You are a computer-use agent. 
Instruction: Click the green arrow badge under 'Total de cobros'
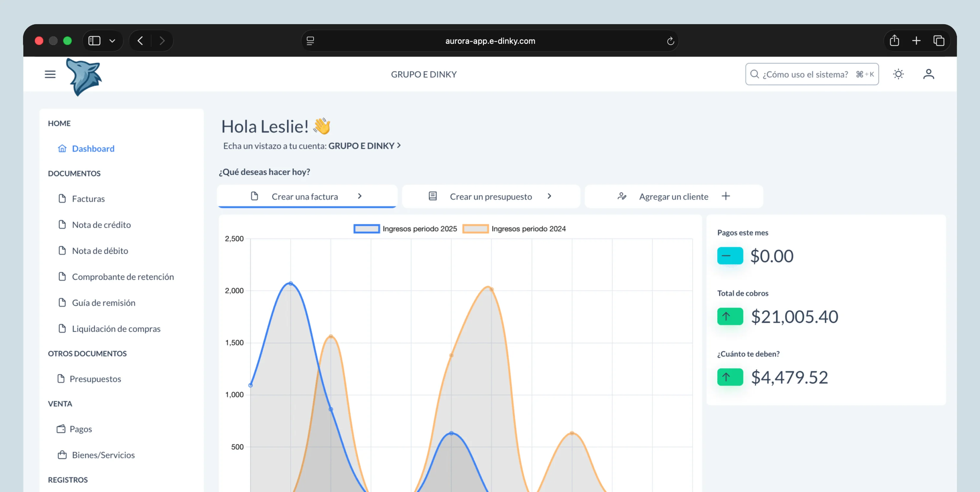[x=730, y=316]
